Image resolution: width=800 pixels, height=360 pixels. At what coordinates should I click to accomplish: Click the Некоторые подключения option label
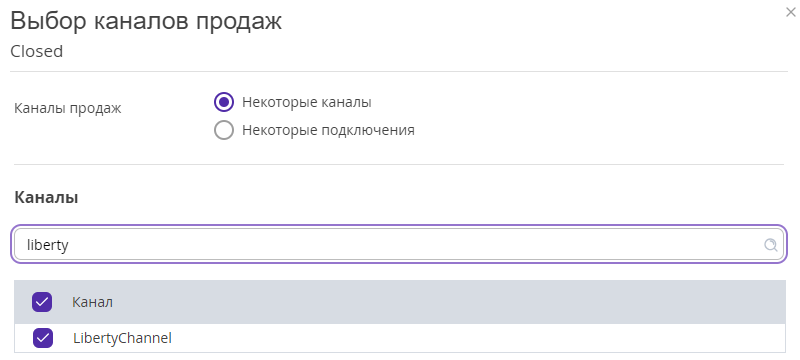point(328,130)
